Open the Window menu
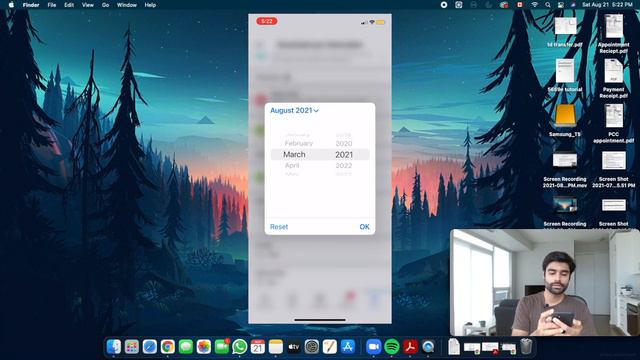This screenshot has height=360, width=640. [127, 5]
